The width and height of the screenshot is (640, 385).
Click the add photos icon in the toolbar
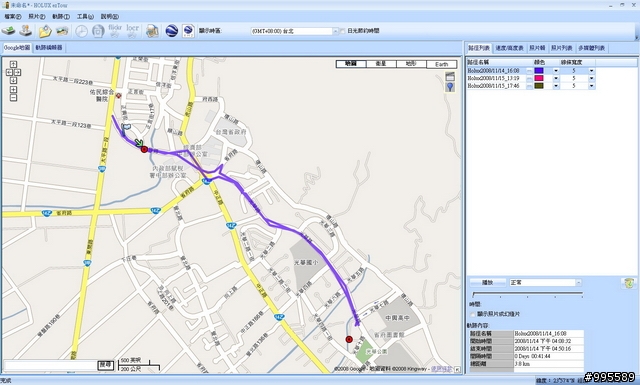[x=62, y=31]
